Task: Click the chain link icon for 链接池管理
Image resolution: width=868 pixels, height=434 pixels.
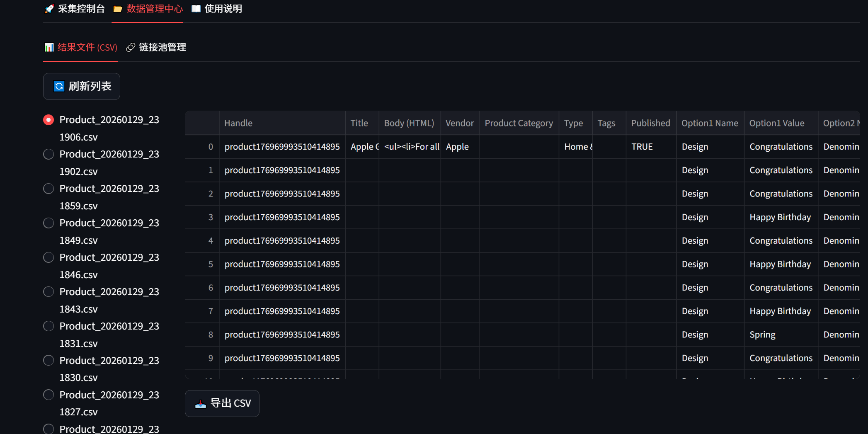Action: (131, 47)
